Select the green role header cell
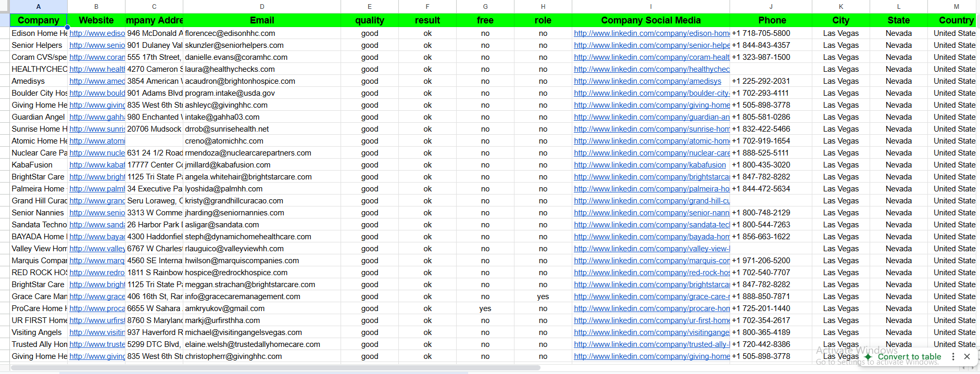Image resolution: width=980 pixels, height=374 pixels. pos(543,20)
